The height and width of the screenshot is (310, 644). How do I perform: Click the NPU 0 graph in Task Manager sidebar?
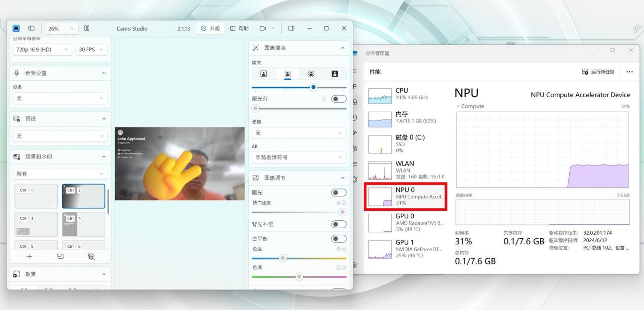(x=380, y=197)
